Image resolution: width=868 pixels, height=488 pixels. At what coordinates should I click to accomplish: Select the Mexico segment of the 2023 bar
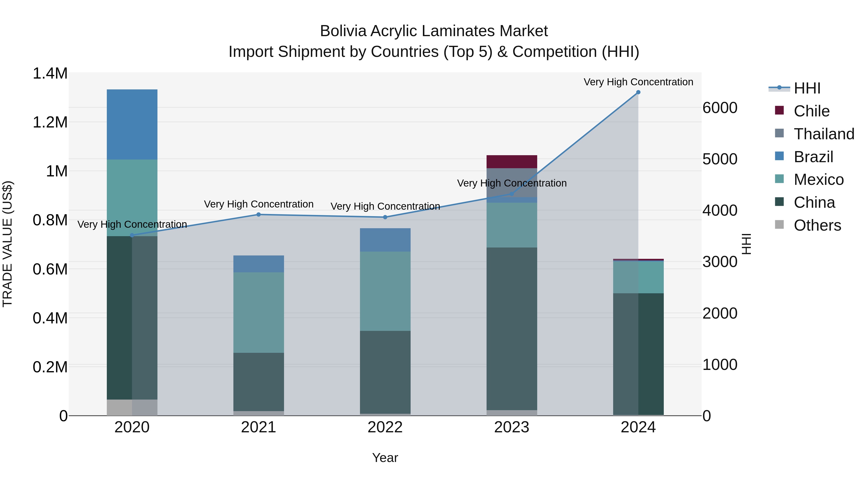[512, 225]
